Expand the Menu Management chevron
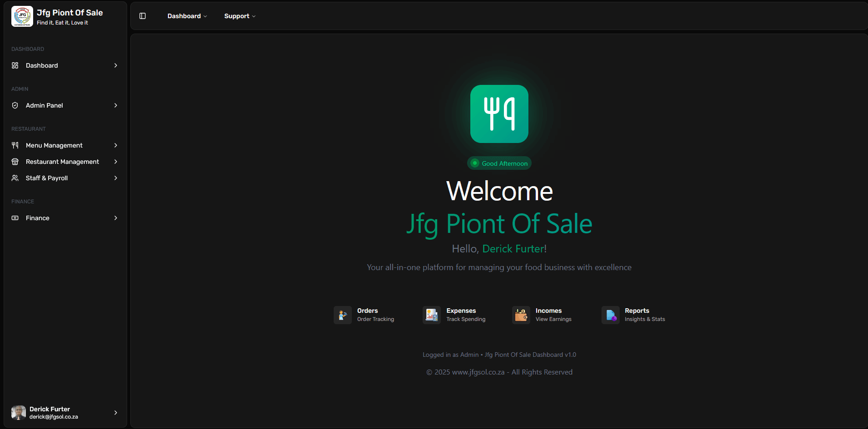Screen dimensions: 868x429 (116, 145)
